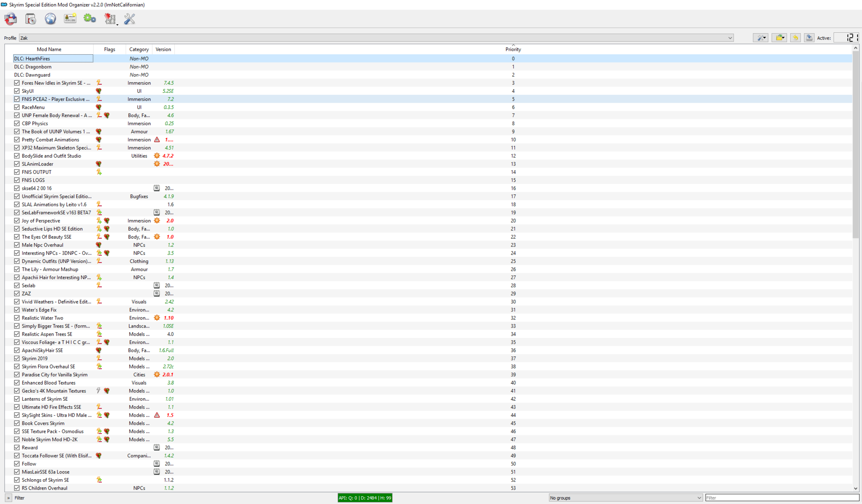Select Lanterns of Skyrim SE mod name
Screen dimensions: 862x504
pyautogui.click(x=45, y=399)
